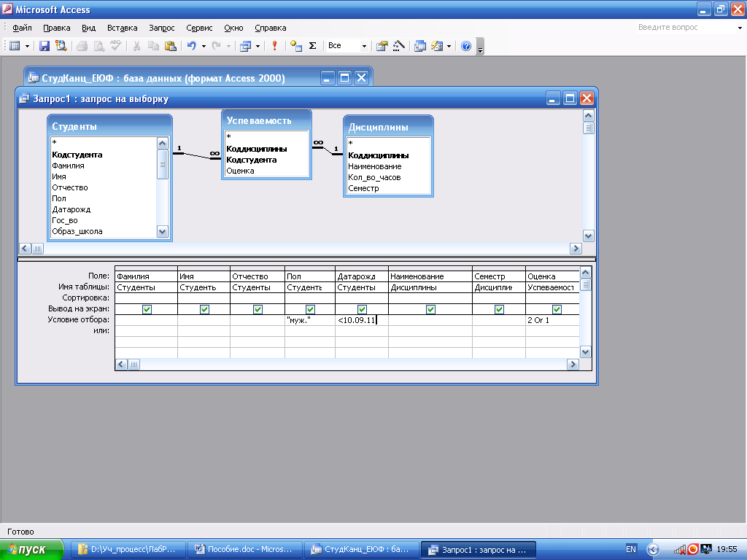
Task: Open the Файл menu
Action: tap(22, 28)
